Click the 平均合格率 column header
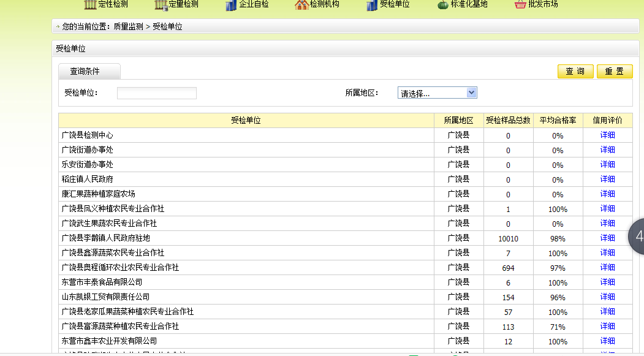The height and width of the screenshot is (356, 644). click(558, 121)
